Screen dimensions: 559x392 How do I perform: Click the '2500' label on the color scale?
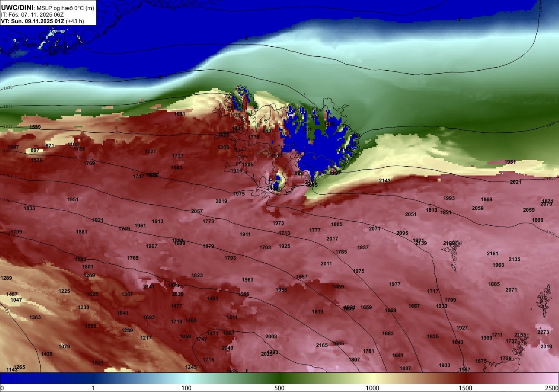click(x=552, y=388)
